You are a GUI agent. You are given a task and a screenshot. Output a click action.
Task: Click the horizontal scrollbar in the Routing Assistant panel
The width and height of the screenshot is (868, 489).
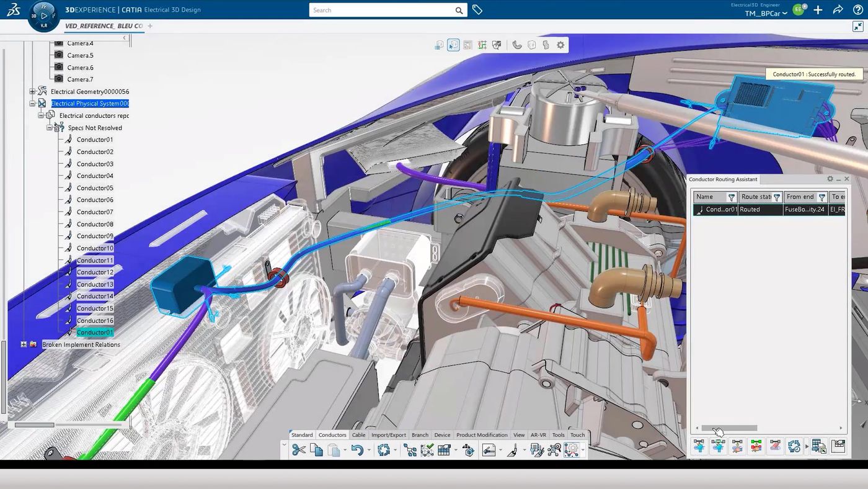728,428
